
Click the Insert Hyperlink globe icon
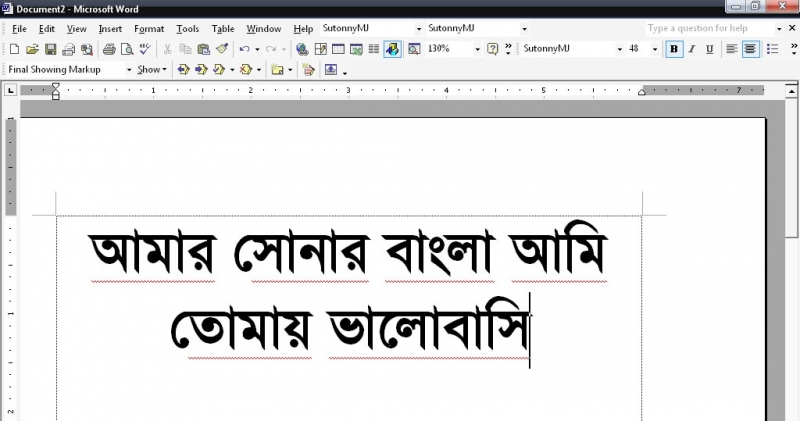pyautogui.click(x=302, y=49)
